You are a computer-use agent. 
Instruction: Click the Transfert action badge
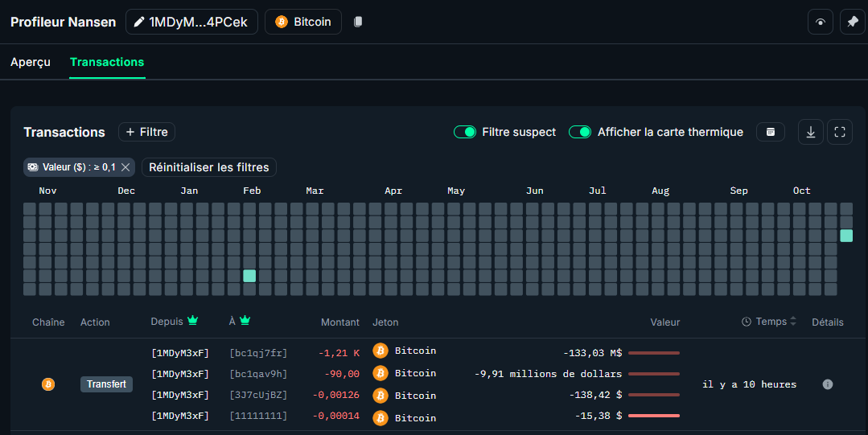click(106, 384)
